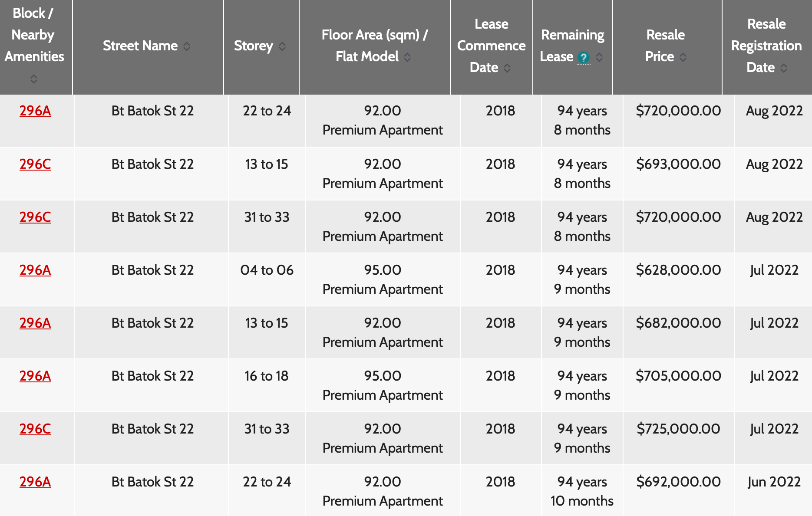Click Street Name sort arrows icon
This screenshot has width=812, height=516.
pyautogui.click(x=187, y=46)
